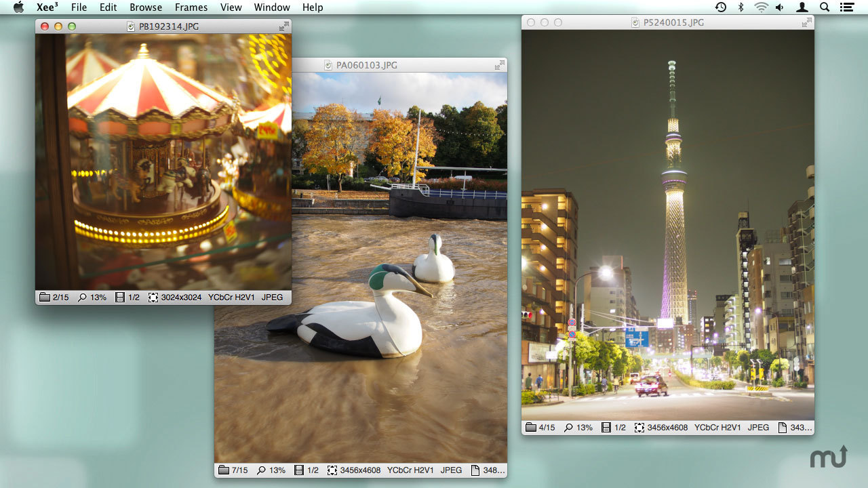868x488 pixels.
Task: Enter fullscreen using arrows in PA060103.JPG title bar
Action: coord(499,65)
